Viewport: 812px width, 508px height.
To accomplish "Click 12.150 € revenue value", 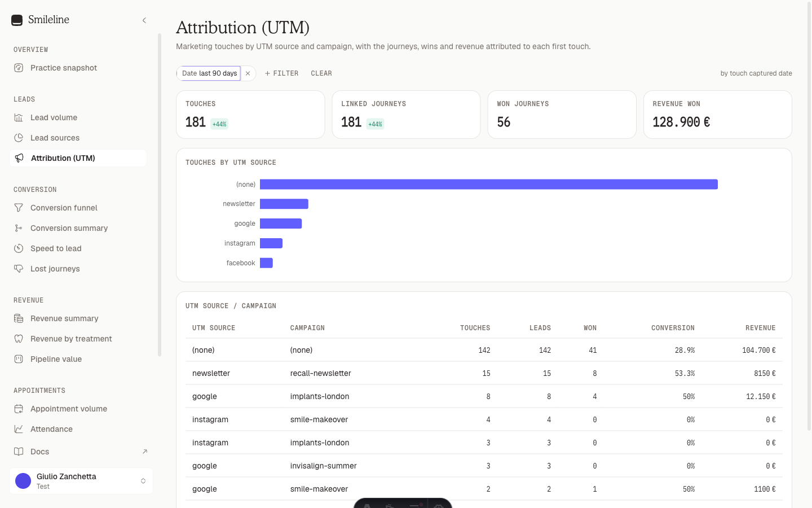I will pos(761,397).
